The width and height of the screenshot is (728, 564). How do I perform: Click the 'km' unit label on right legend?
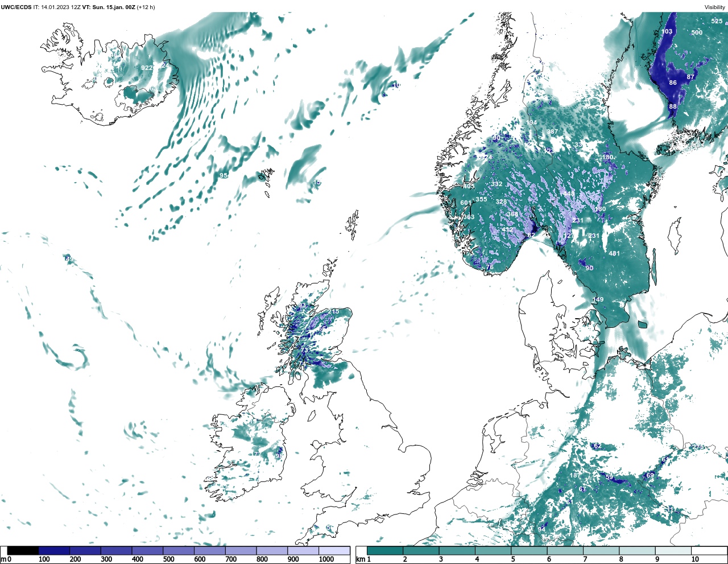(360, 559)
